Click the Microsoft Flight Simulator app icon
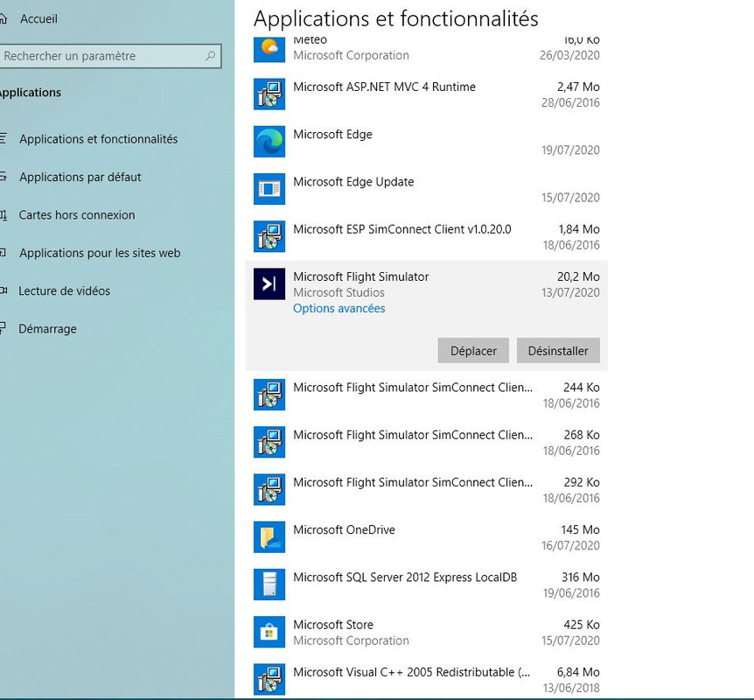This screenshot has height=700, width=754. tap(269, 283)
